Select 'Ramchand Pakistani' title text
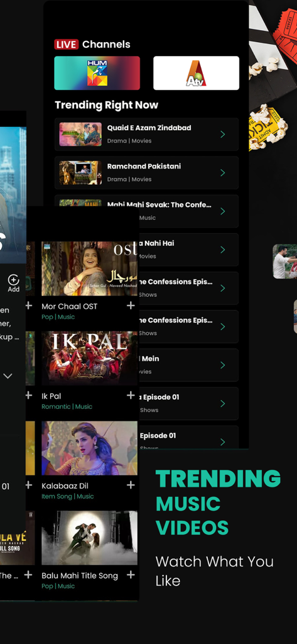The image size is (297, 644). pos(144,166)
